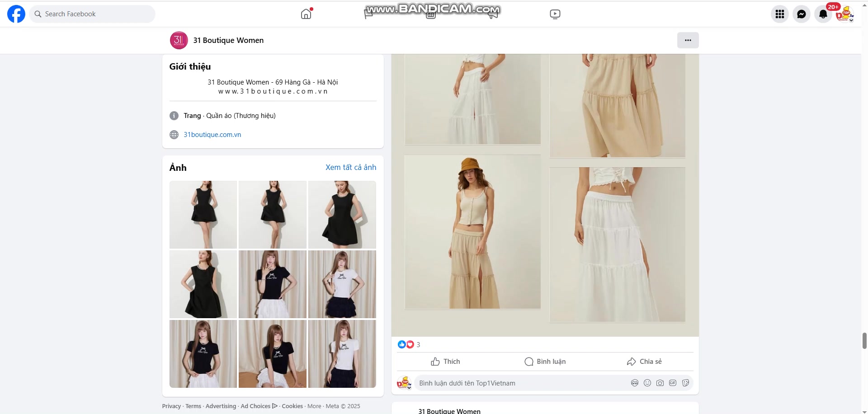Click the Facebook home logo
The image size is (868, 414).
pyautogui.click(x=16, y=14)
